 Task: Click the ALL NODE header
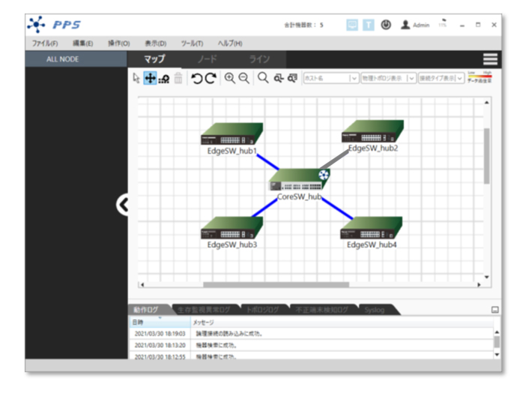(76, 59)
